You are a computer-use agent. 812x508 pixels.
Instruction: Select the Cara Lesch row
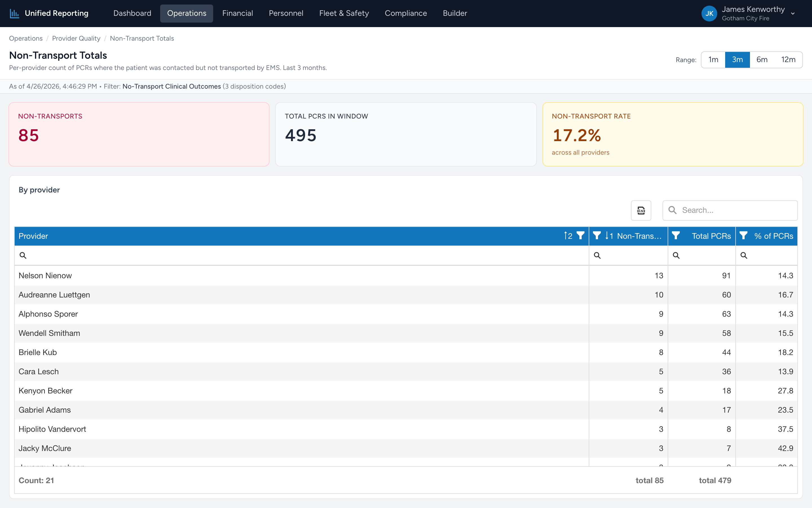(x=406, y=371)
